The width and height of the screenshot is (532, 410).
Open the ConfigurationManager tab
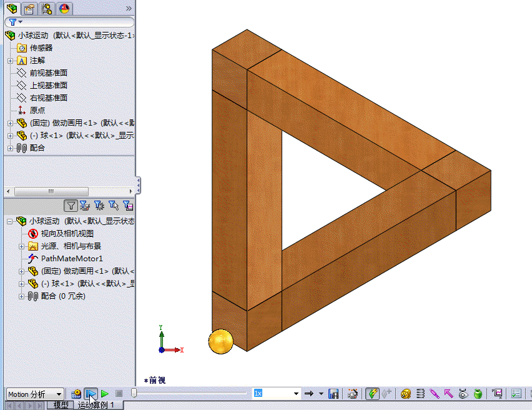pos(47,9)
